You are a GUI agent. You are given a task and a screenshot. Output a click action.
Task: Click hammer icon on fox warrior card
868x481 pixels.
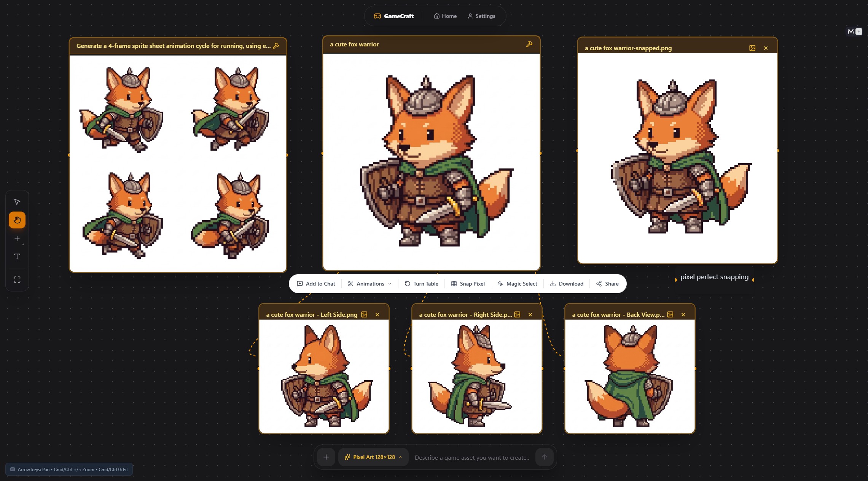coord(529,44)
